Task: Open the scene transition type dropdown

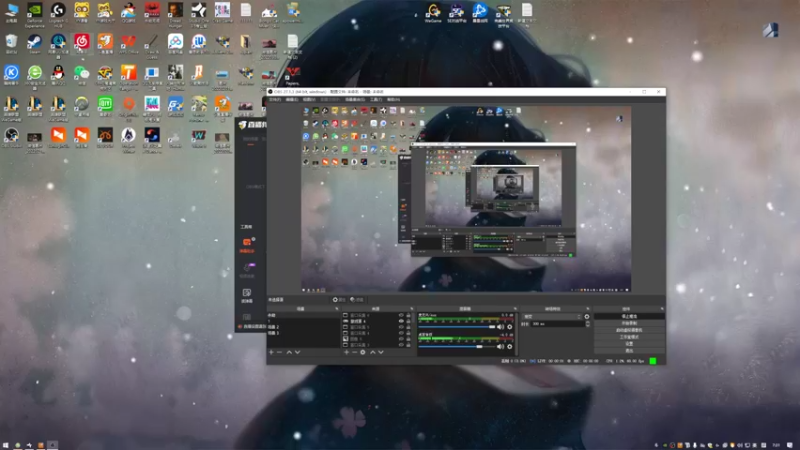Action: [552, 316]
